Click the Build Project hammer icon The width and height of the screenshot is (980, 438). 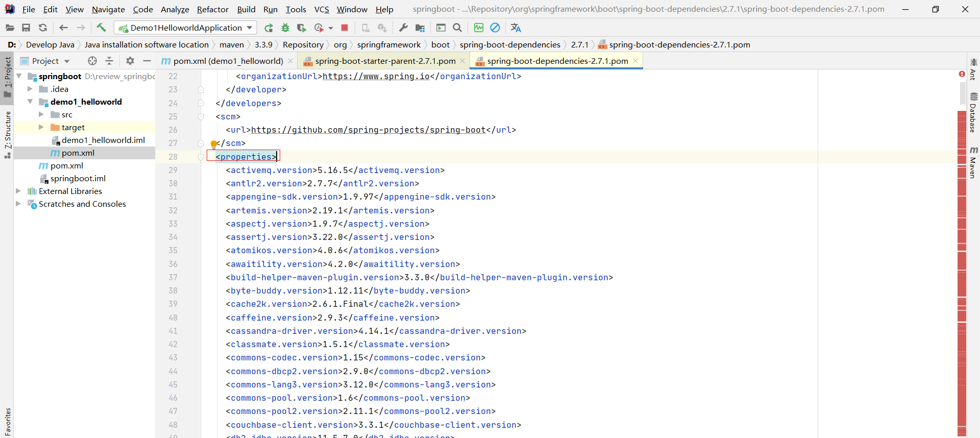101,28
